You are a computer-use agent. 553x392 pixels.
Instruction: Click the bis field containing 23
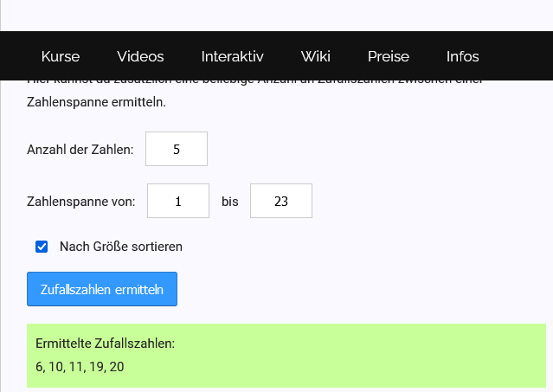pyautogui.click(x=280, y=201)
